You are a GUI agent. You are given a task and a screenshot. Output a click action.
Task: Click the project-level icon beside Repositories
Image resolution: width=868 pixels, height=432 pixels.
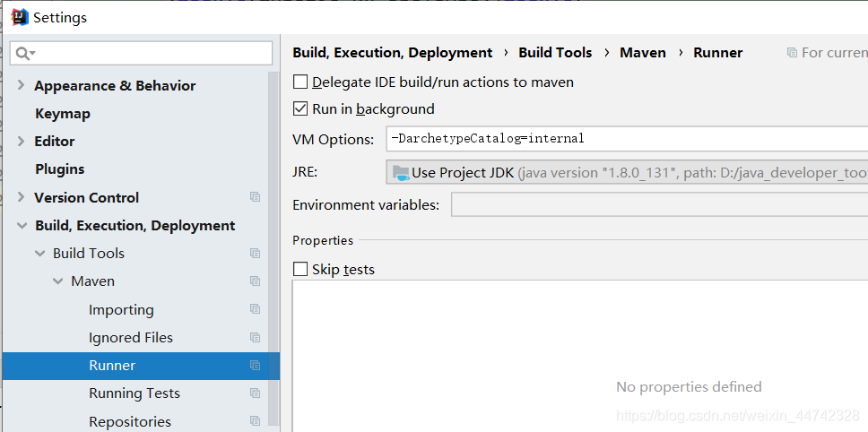[256, 421]
